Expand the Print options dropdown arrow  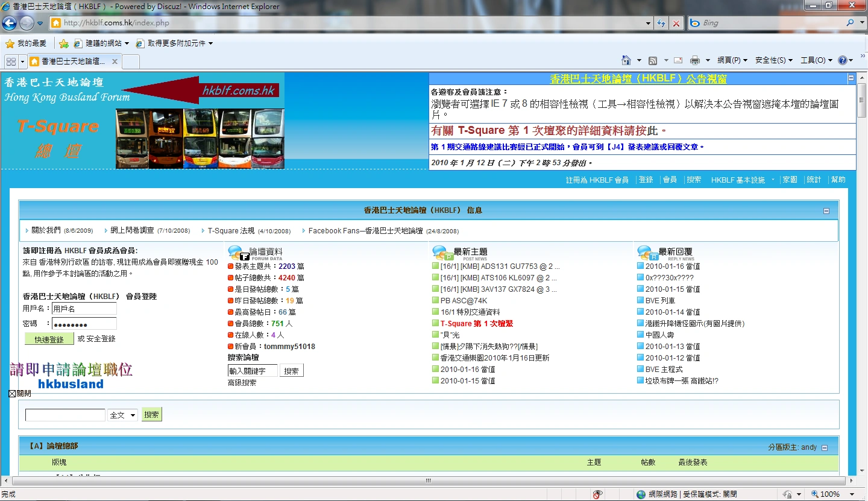click(708, 60)
